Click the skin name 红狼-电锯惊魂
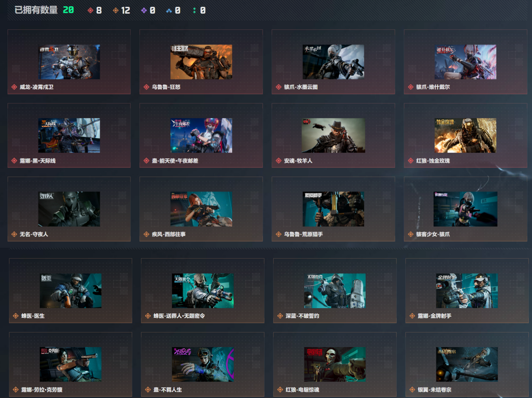Image resolution: width=532 pixels, height=398 pixels. point(302,390)
